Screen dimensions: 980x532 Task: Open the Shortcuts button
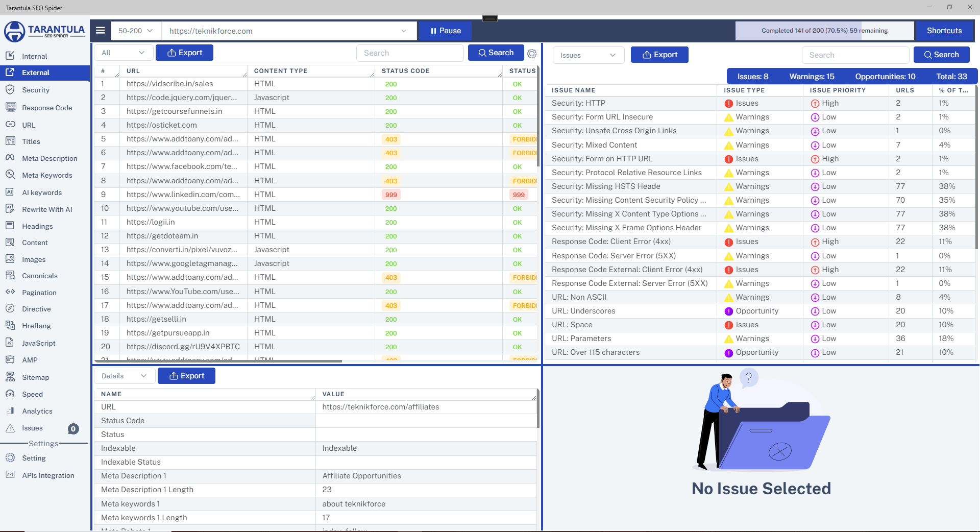pos(944,31)
